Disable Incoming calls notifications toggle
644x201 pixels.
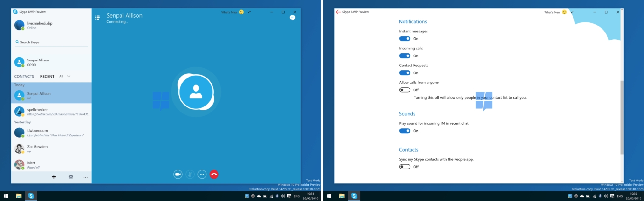405,56
